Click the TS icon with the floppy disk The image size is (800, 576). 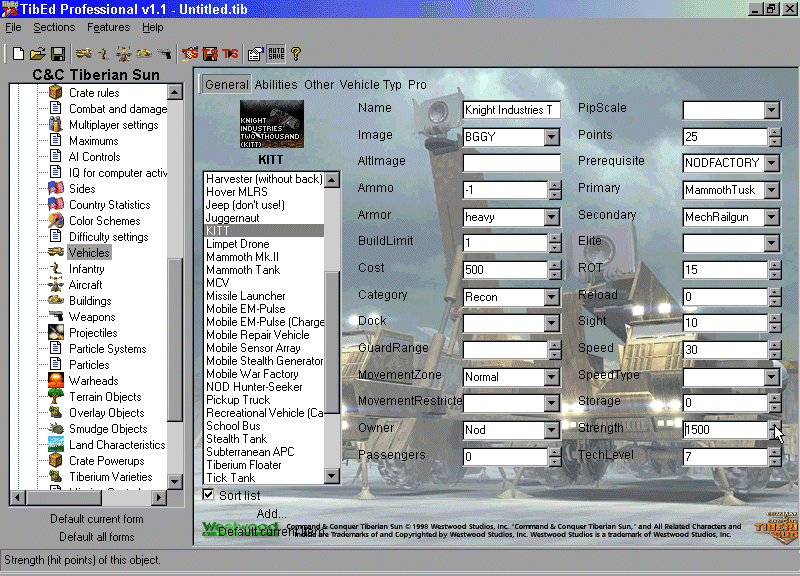coord(210,54)
